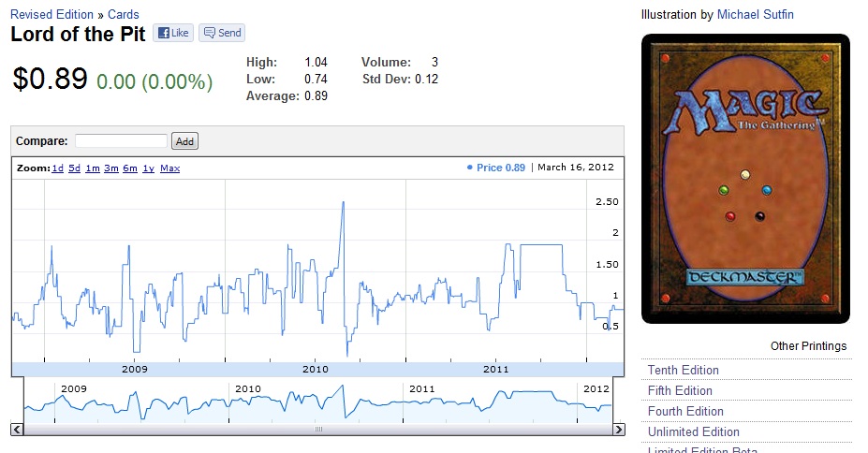Choose the 6m zoom range
The width and height of the screenshot is (868, 453).
coord(130,168)
